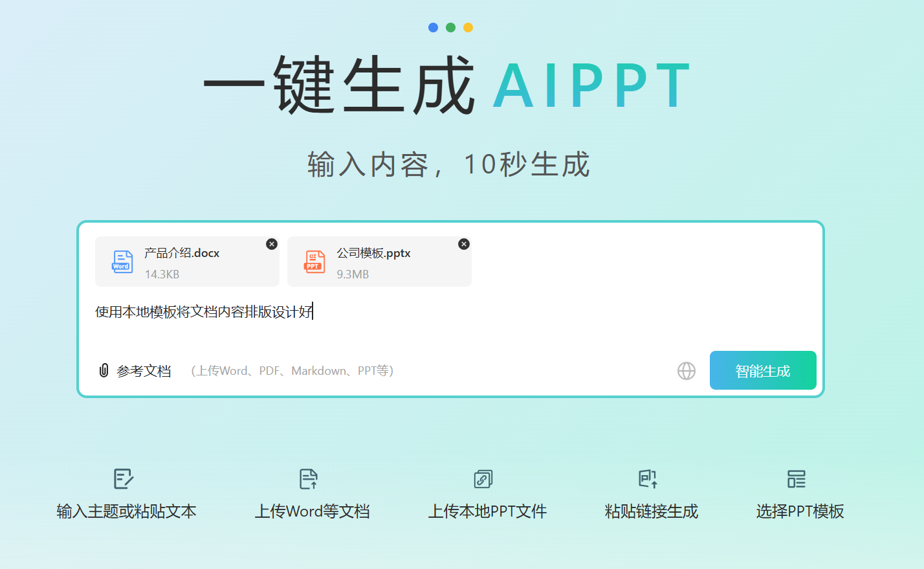Remove the 公司模板.pptx attachment
The width and height of the screenshot is (924, 569).
coord(464,244)
